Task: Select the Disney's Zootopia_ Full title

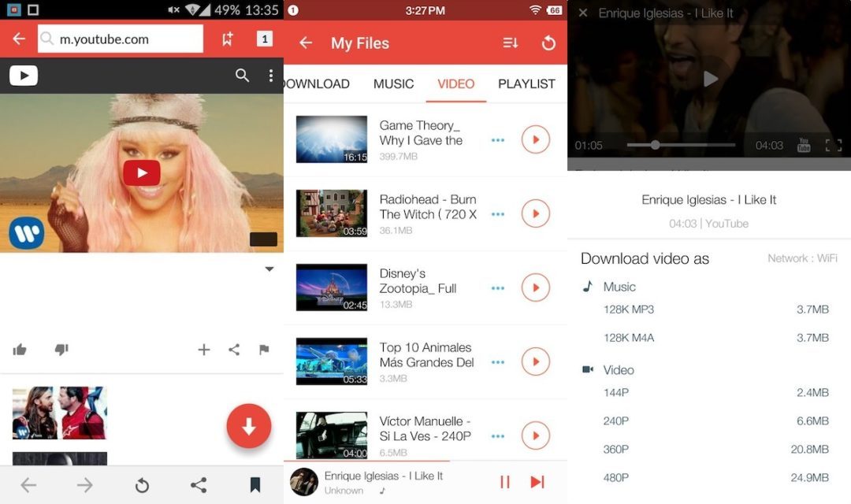Action: pos(418,280)
